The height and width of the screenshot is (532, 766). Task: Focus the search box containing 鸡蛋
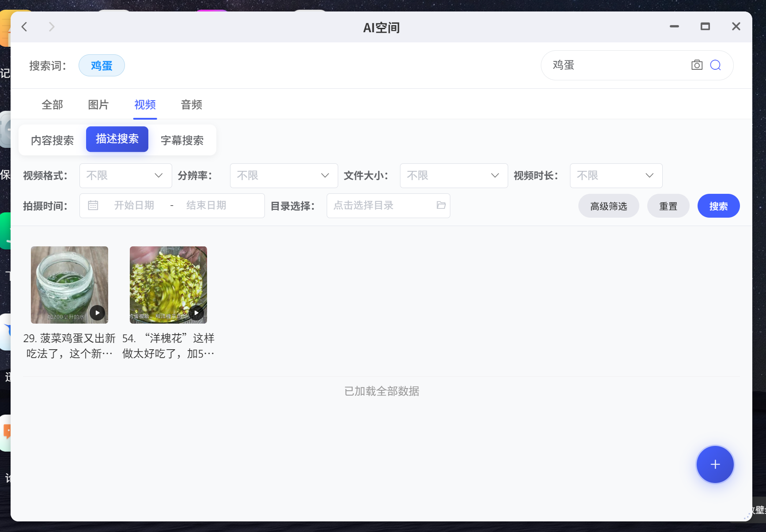[x=637, y=65]
